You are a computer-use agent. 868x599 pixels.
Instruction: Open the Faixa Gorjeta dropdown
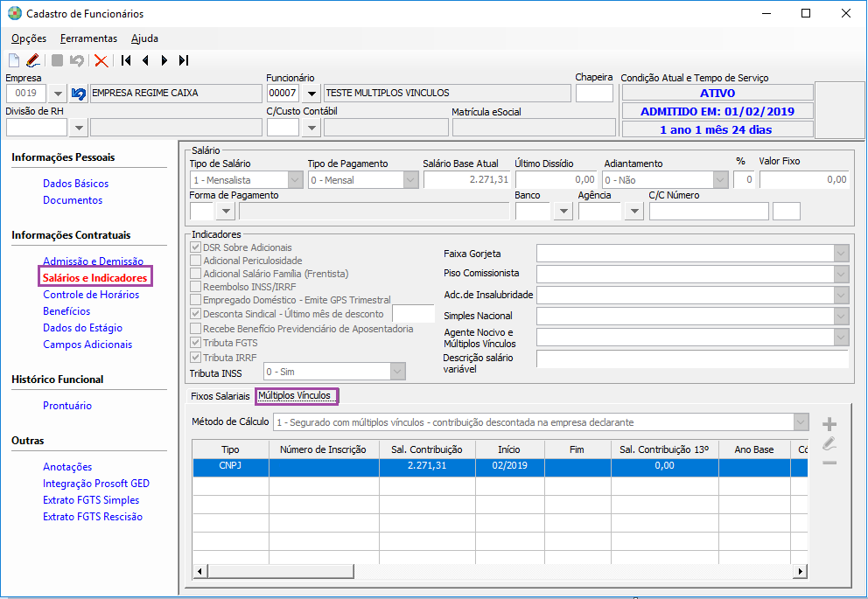841,254
